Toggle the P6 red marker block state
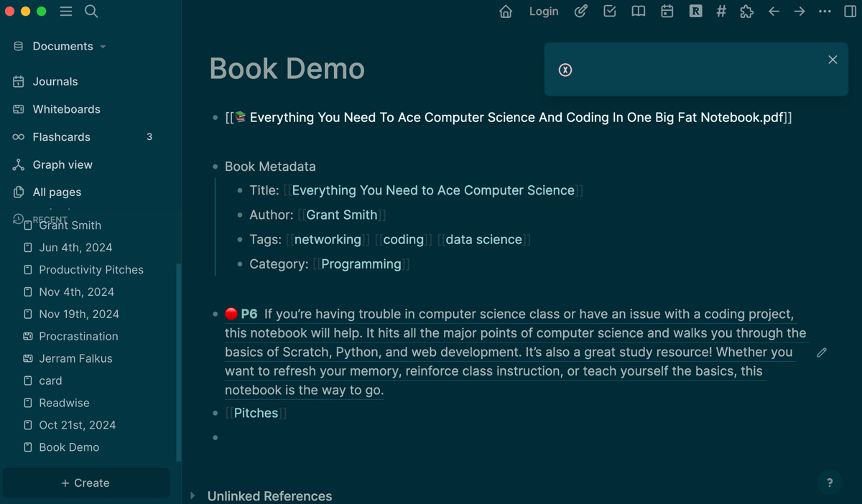Screen dimensions: 862x504 [x=231, y=314]
